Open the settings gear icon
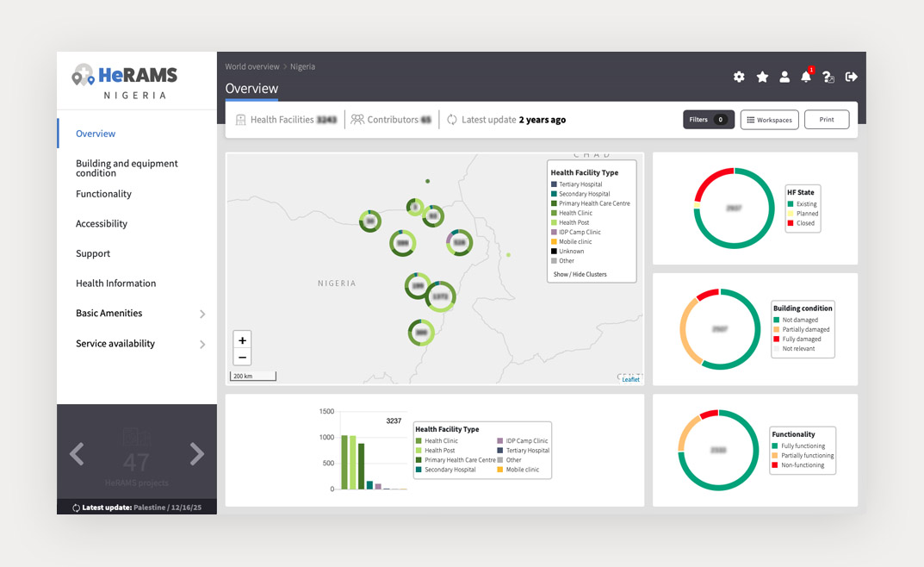The height and width of the screenshot is (567, 924). [x=739, y=77]
